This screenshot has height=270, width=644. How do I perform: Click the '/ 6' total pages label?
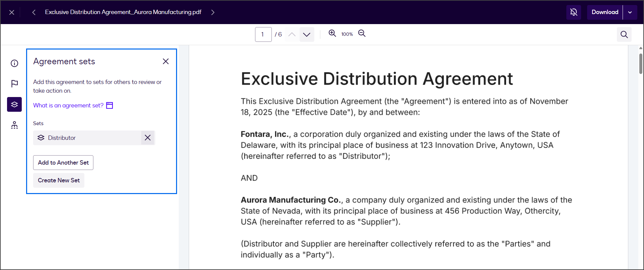278,34
